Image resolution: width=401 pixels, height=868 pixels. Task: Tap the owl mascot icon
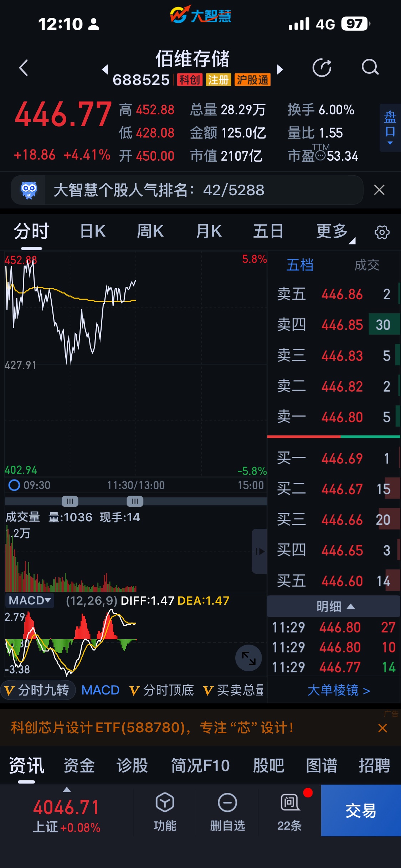point(29,190)
